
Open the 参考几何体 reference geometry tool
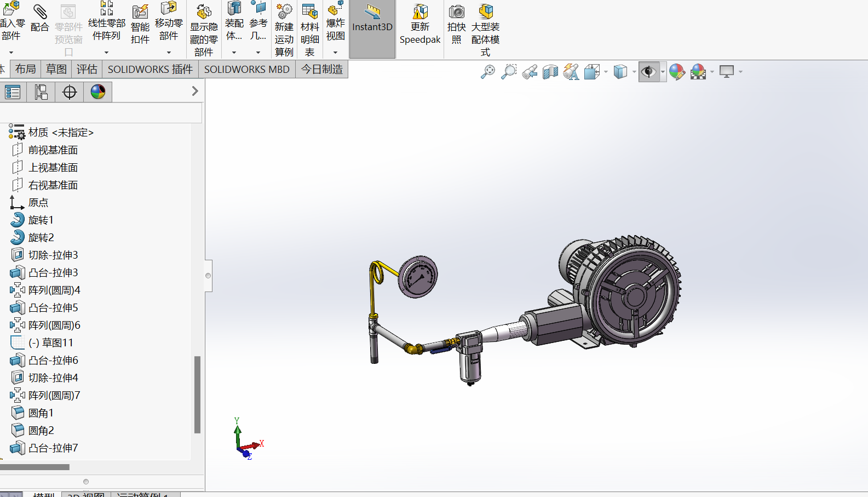point(258,21)
